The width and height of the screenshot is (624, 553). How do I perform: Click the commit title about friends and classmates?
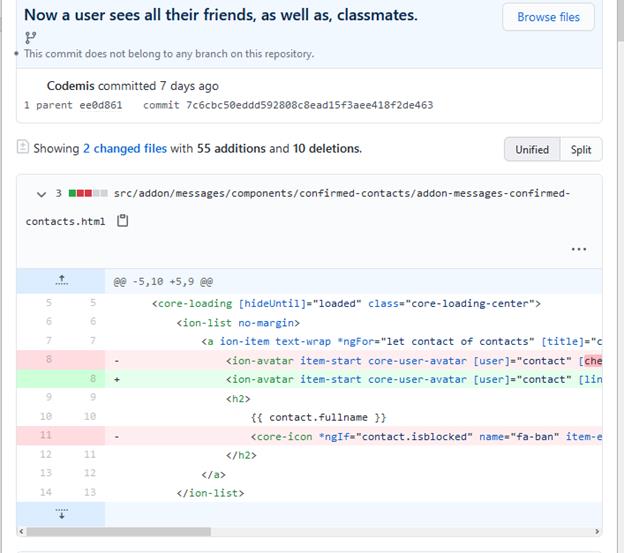pos(221,15)
